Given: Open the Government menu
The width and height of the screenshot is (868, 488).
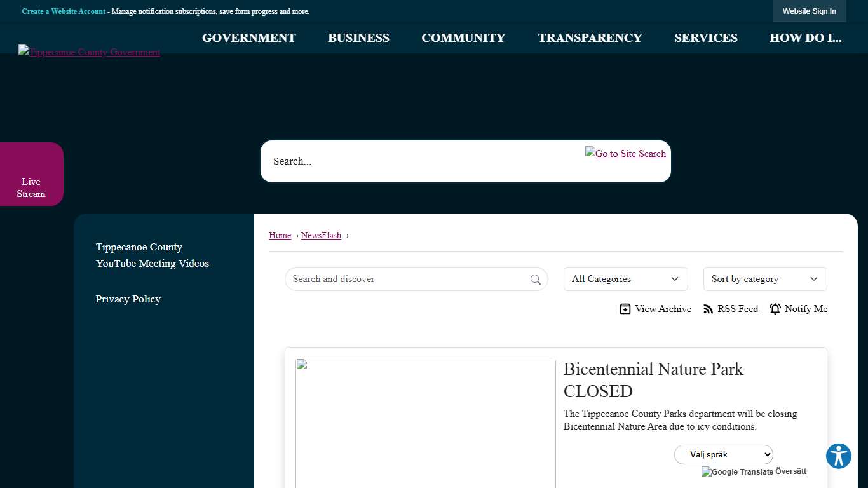Looking at the screenshot, I should (x=248, y=38).
